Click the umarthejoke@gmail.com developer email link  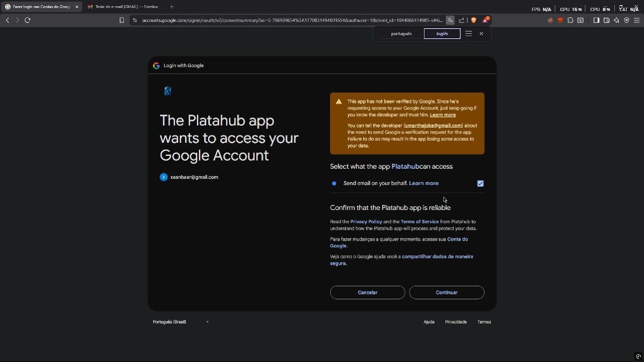coord(433,126)
